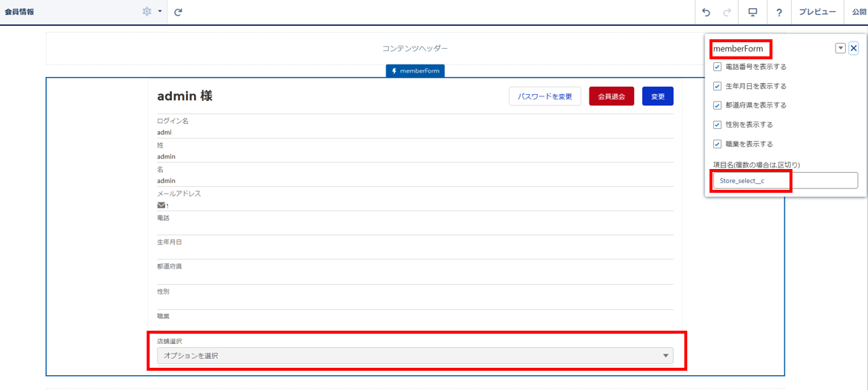Close the memberForm property panel
The image size is (868, 390).
click(x=853, y=48)
